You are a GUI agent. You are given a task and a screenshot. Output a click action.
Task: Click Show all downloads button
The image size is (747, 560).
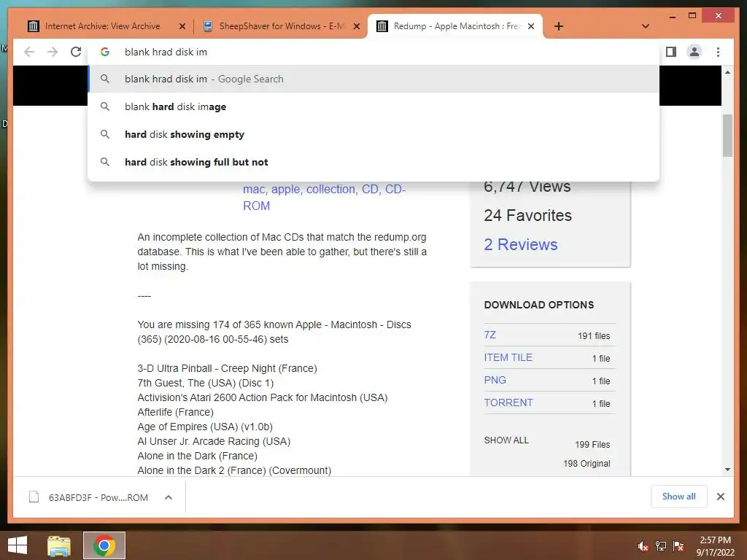point(679,497)
